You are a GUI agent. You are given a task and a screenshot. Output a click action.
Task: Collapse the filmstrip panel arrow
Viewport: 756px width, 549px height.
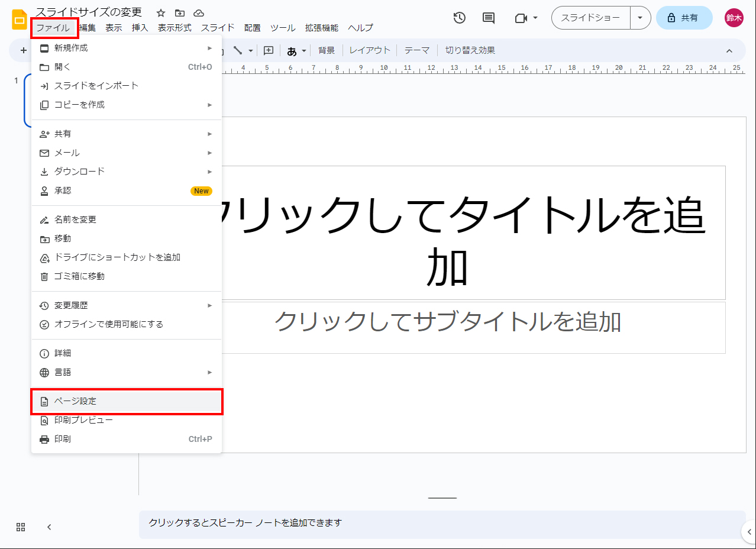[x=50, y=527]
